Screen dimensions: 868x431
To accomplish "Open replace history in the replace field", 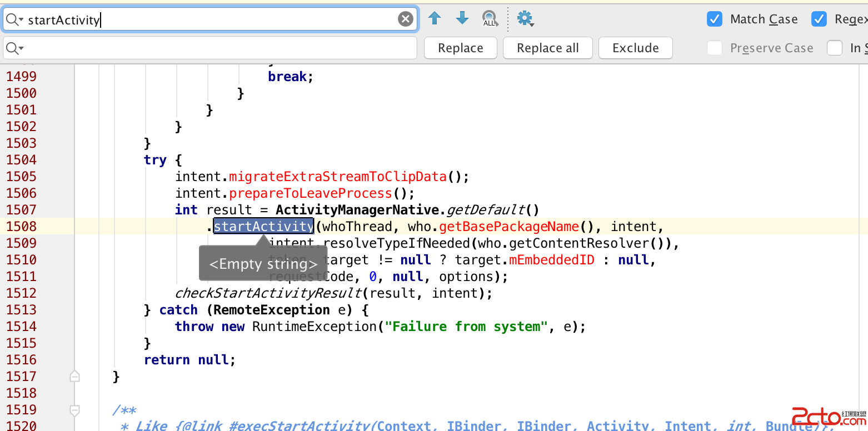I will tap(14, 49).
